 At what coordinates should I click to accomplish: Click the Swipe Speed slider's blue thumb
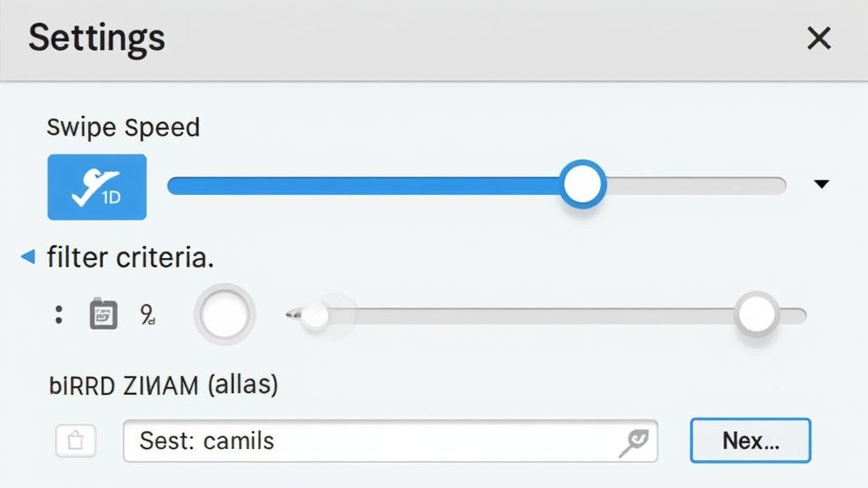(x=582, y=184)
